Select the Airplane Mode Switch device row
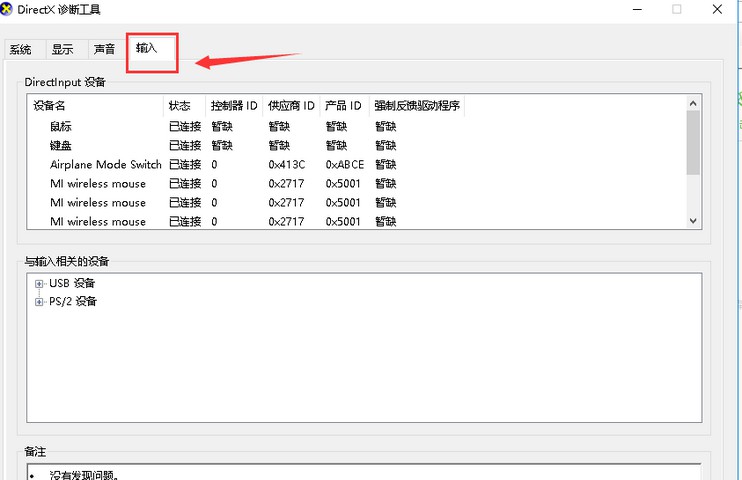 [x=105, y=165]
